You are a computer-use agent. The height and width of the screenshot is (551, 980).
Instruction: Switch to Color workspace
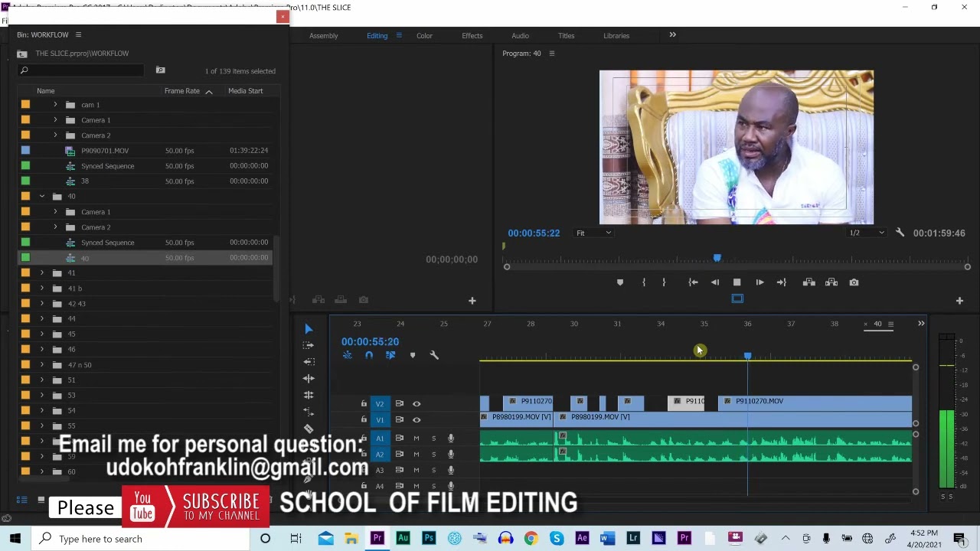tap(424, 36)
